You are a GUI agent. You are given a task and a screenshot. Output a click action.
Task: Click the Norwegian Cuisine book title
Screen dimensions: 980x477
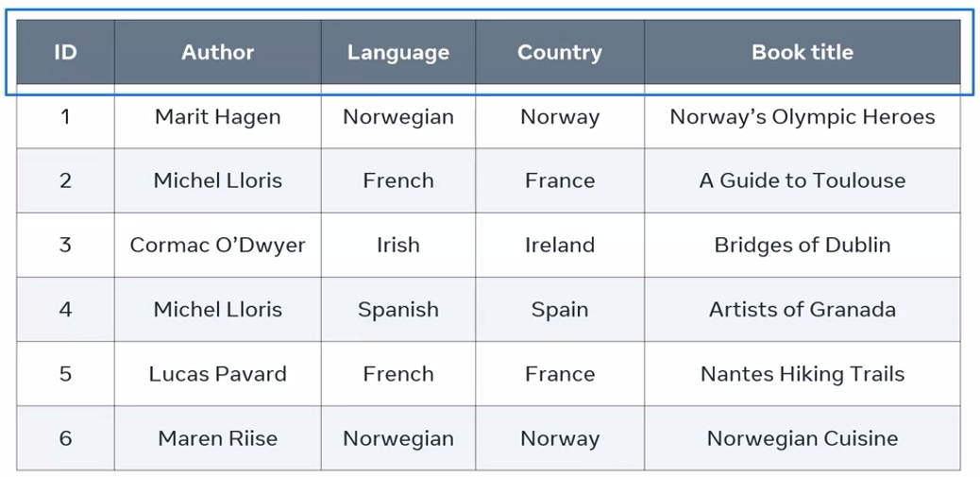[803, 438]
